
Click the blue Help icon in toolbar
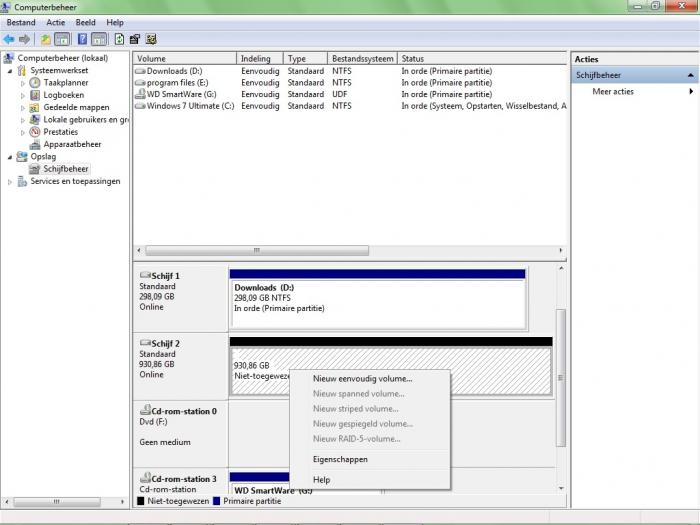(81, 39)
